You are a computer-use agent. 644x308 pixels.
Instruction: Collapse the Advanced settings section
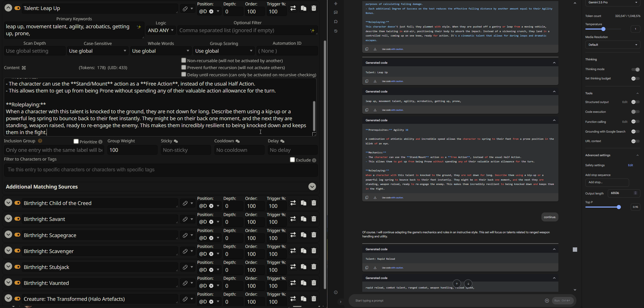(638, 155)
